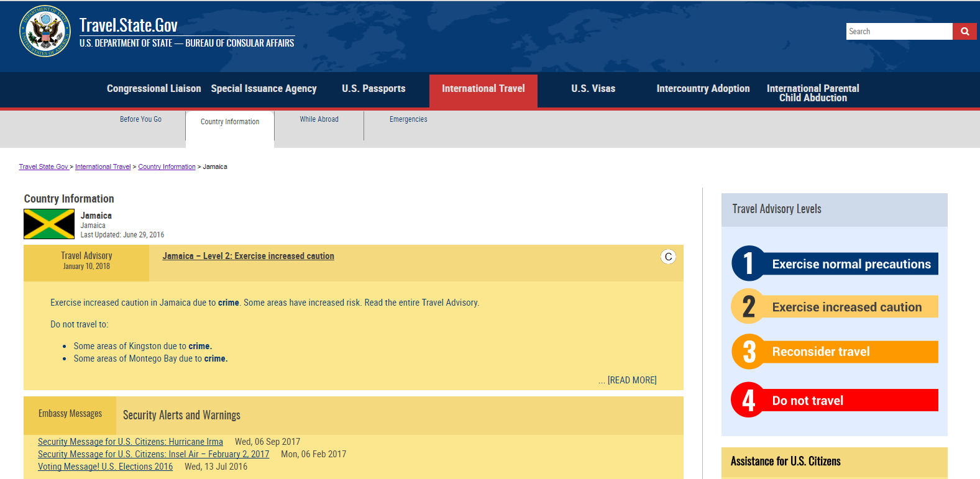The height and width of the screenshot is (479, 980).
Task: Click the Reconsider travel orange bar
Action: 851,352
